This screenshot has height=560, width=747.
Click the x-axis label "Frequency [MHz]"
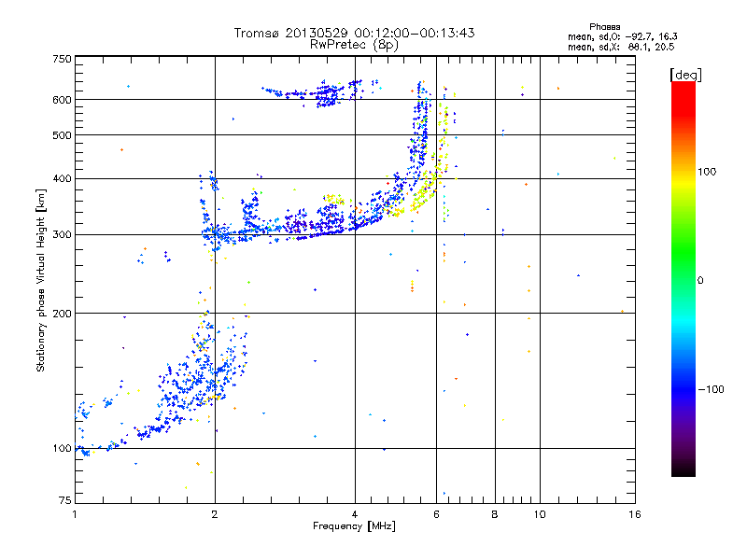pyautogui.click(x=354, y=526)
